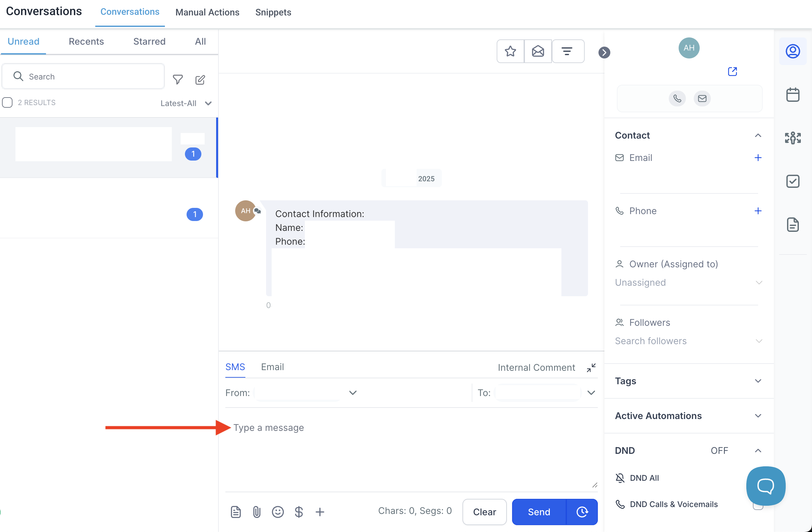Open the Unassigned owner dropdown

point(689,282)
